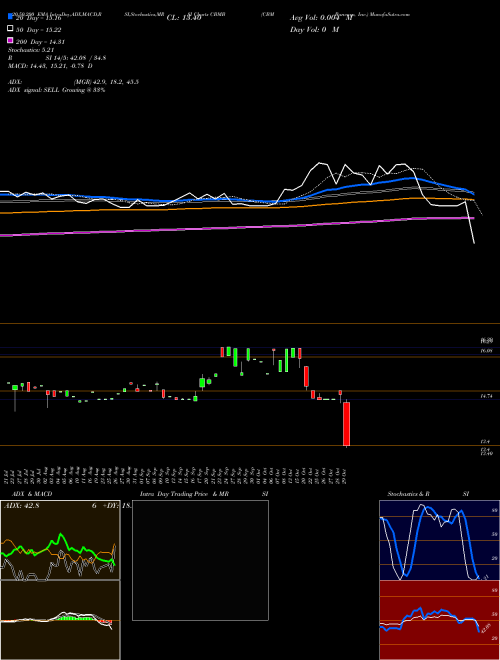This screenshot has width=500, height=660.
Task: Click the ADX indicator chart with green line
Action: 60,540
